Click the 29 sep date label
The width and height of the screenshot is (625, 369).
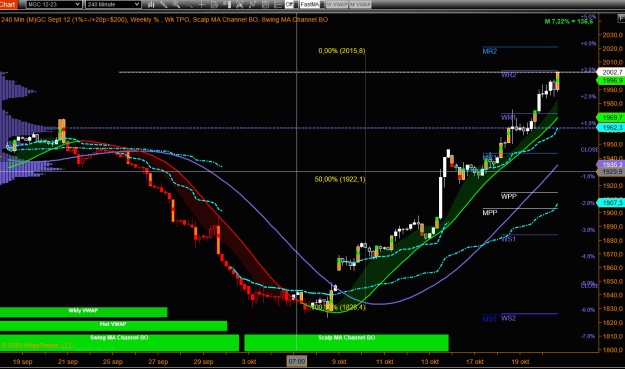pos(203,362)
